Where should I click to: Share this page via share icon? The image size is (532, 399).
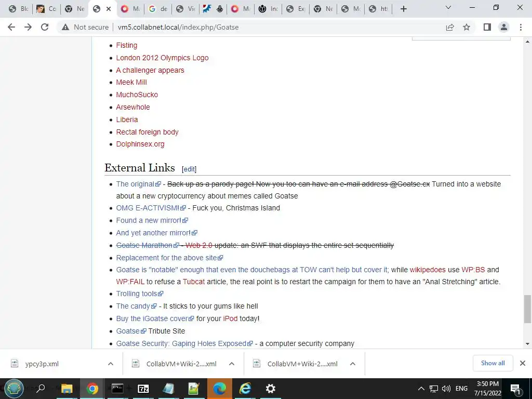click(450, 27)
